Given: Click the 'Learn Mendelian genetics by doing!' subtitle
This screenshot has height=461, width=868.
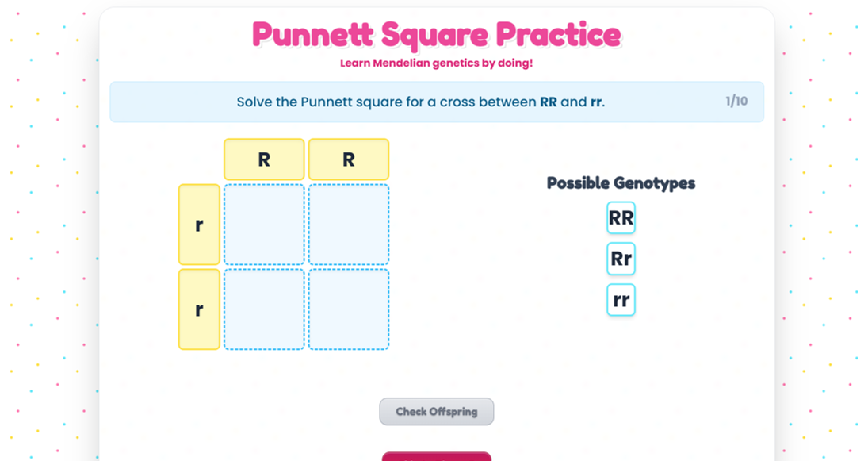Looking at the screenshot, I should (x=436, y=63).
